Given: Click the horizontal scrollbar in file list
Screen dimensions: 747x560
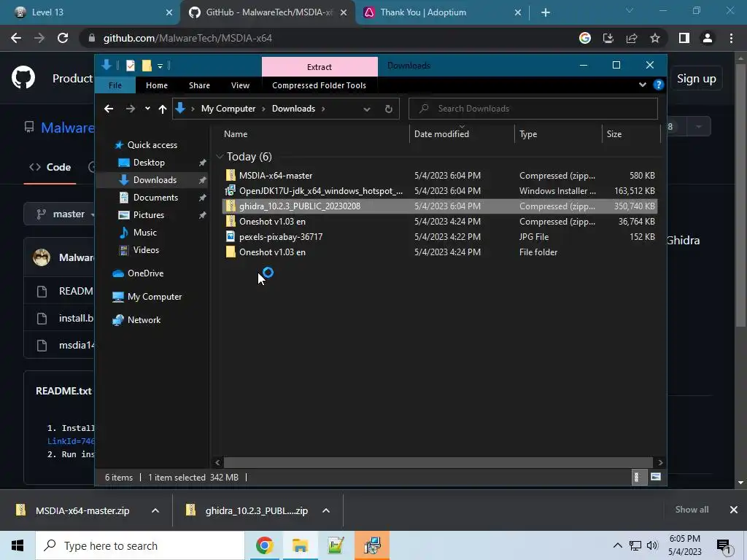Looking at the screenshot, I should [438, 462].
